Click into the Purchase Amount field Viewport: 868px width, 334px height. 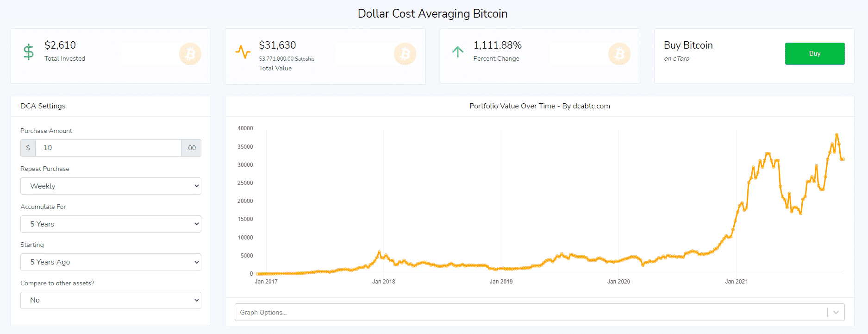pos(108,148)
